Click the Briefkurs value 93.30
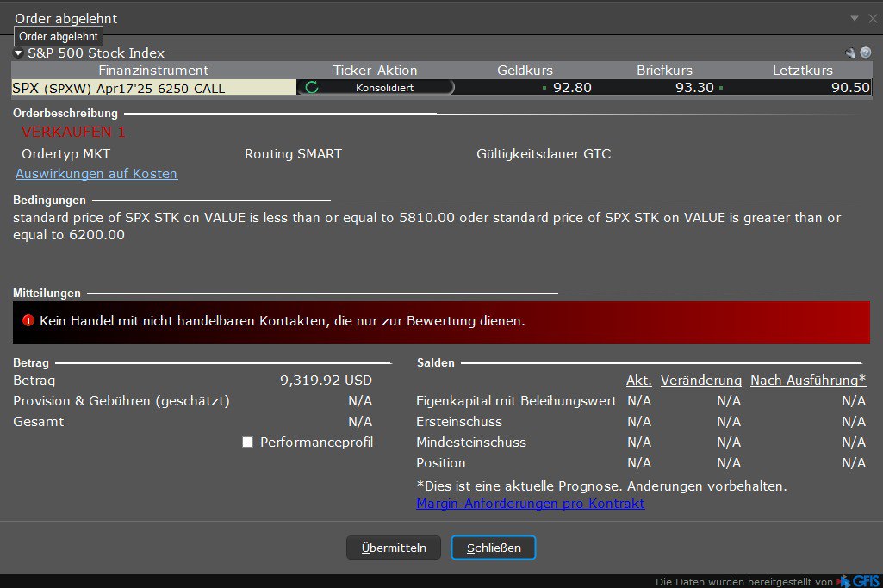Viewport: 883px width, 588px height. click(x=693, y=88)
